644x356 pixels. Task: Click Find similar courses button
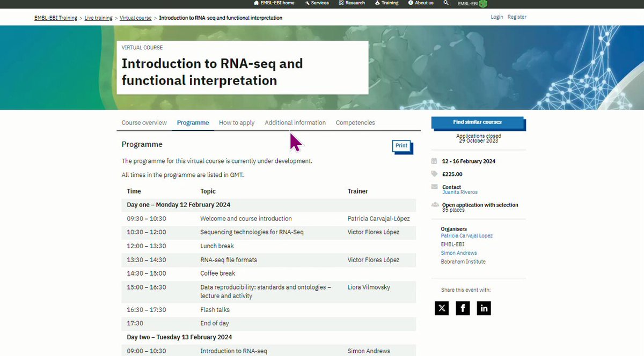(x=477, y=122)
